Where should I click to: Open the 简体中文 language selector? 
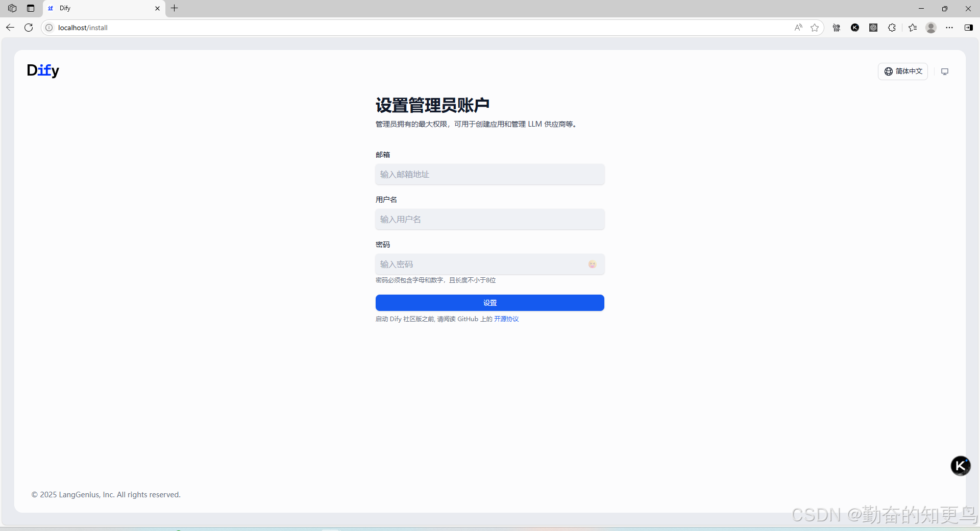click(903, 71)
